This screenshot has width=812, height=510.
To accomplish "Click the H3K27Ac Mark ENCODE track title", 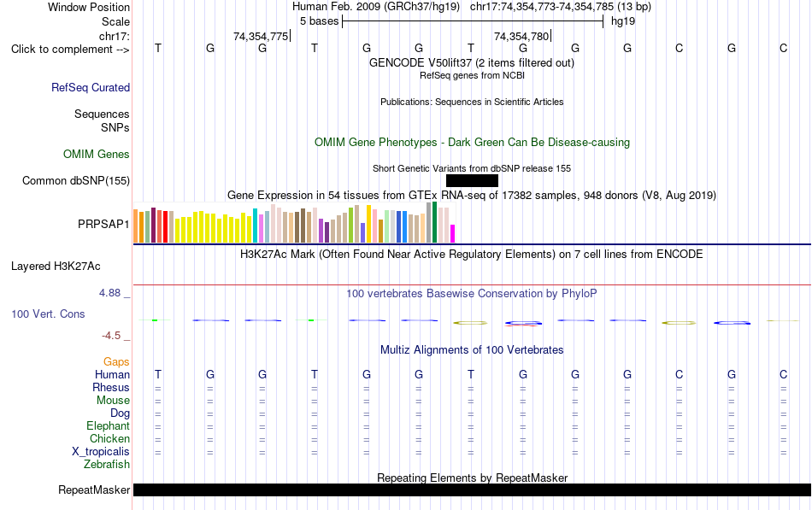I will pyautogui.click(x=471, y=255).
